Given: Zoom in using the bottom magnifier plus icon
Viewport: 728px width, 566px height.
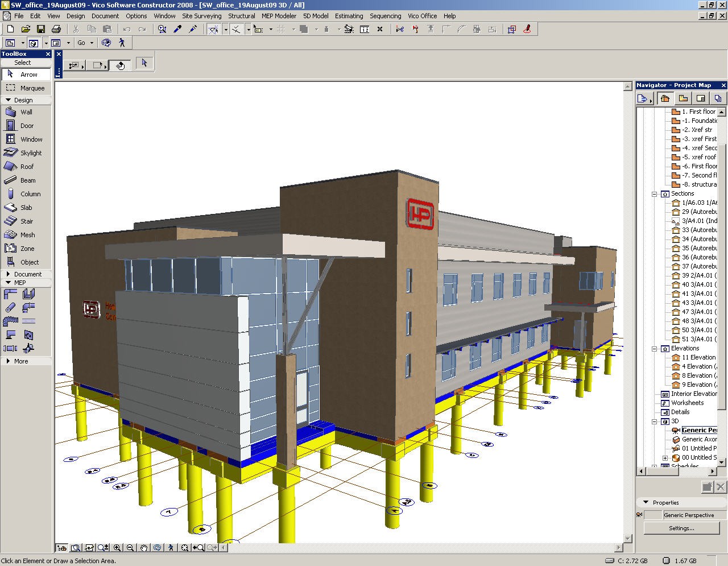Looking at the screenshot, I should click(x=117, y=548).
